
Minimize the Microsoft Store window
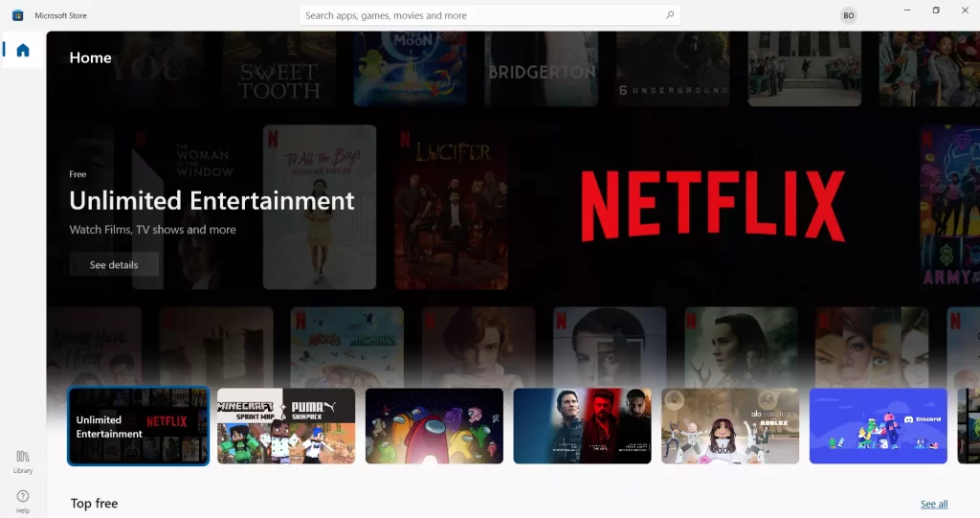pyautogui.click(x=907, y=11)
